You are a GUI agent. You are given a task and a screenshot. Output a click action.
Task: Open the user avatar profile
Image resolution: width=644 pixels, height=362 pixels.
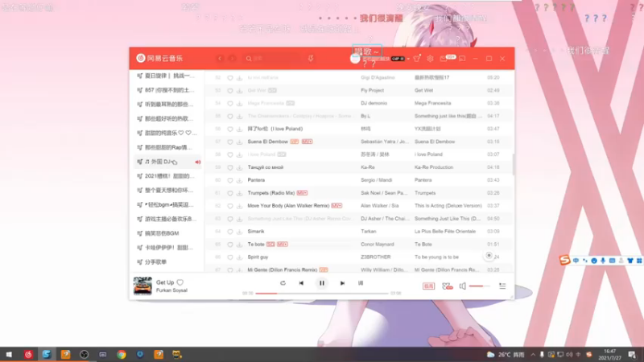[x=355, y=59]
